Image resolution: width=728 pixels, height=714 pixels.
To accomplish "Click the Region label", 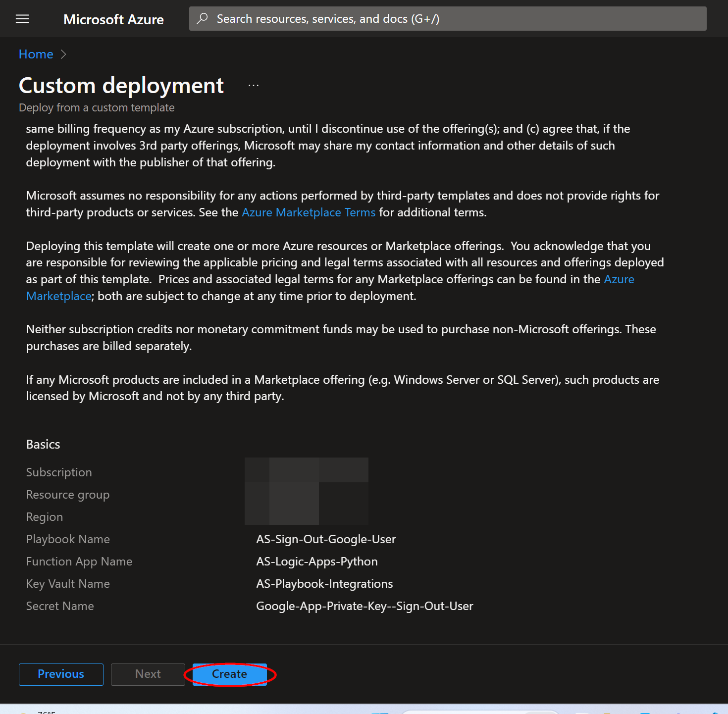I will [x=45, y=517].
